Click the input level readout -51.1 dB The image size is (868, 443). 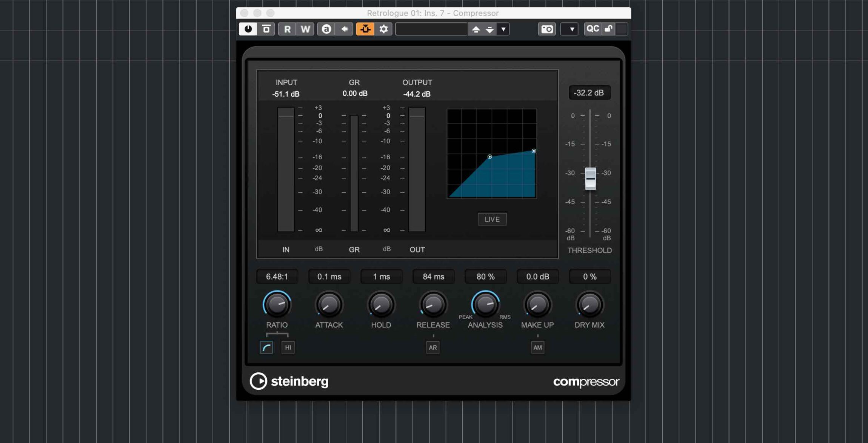pos(286,94)
